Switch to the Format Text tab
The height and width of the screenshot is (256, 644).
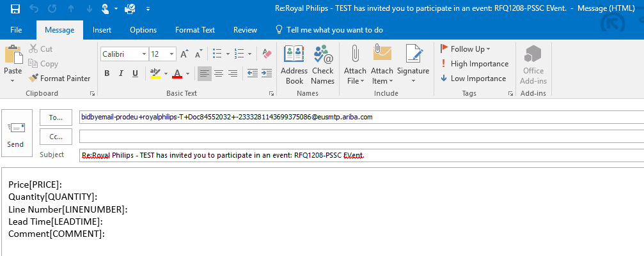coord(195,30)
